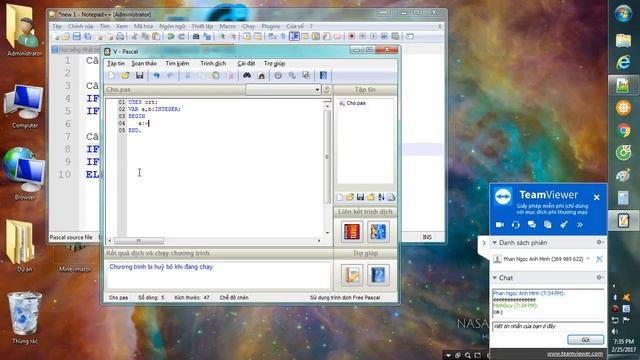Close the TeamViewer panel

(597, 198)
